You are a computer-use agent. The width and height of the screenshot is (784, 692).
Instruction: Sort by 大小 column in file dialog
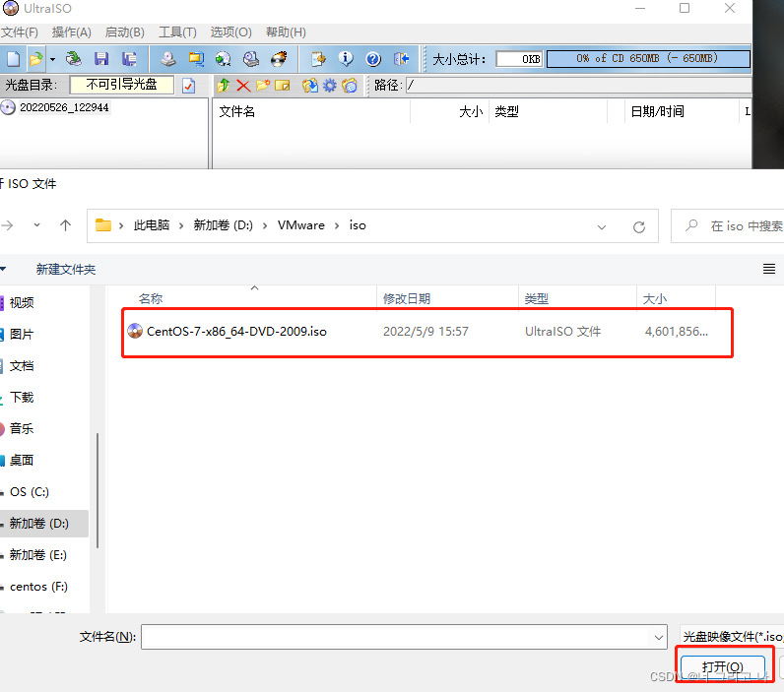point(655,299)
